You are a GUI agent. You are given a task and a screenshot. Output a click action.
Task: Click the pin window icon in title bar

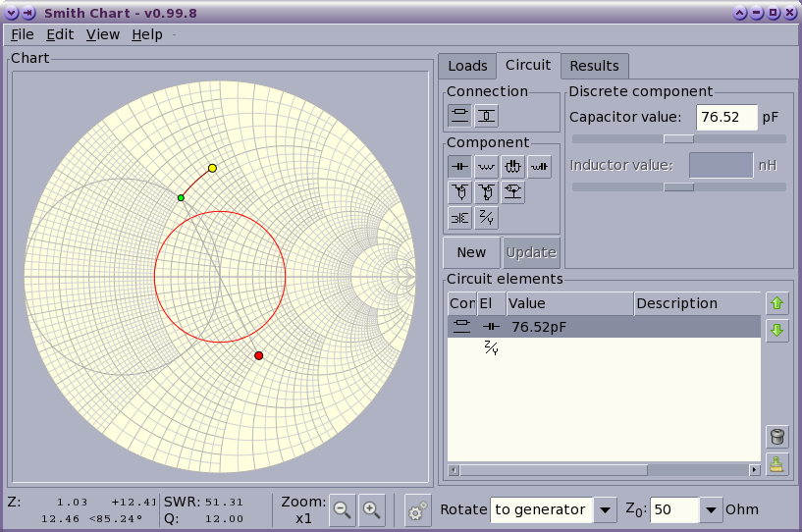point(28,13)
